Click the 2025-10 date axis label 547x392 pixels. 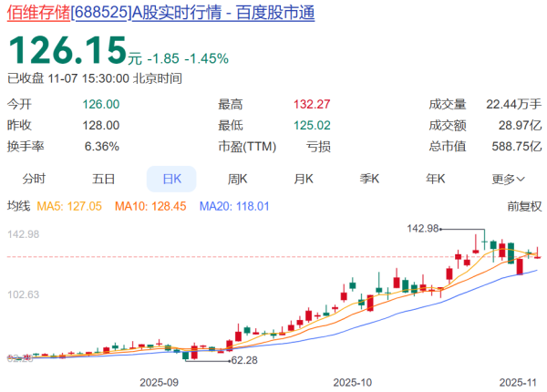tap(353, 381)
